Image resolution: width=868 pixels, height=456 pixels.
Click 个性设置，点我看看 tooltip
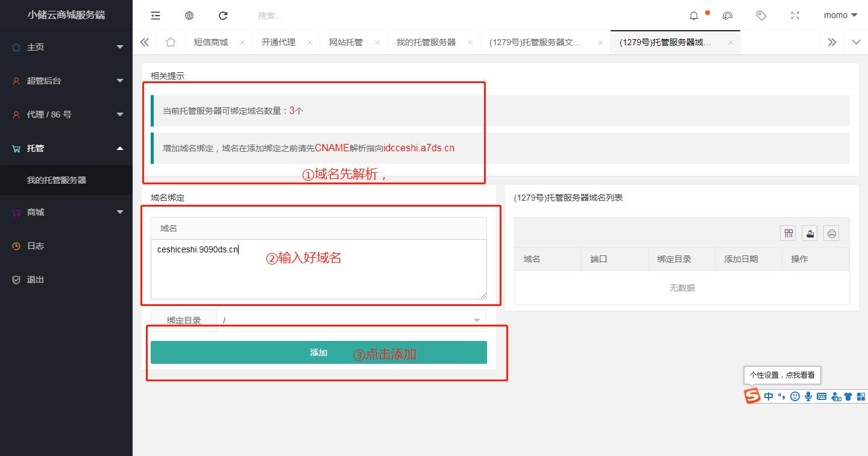(782, 375)
